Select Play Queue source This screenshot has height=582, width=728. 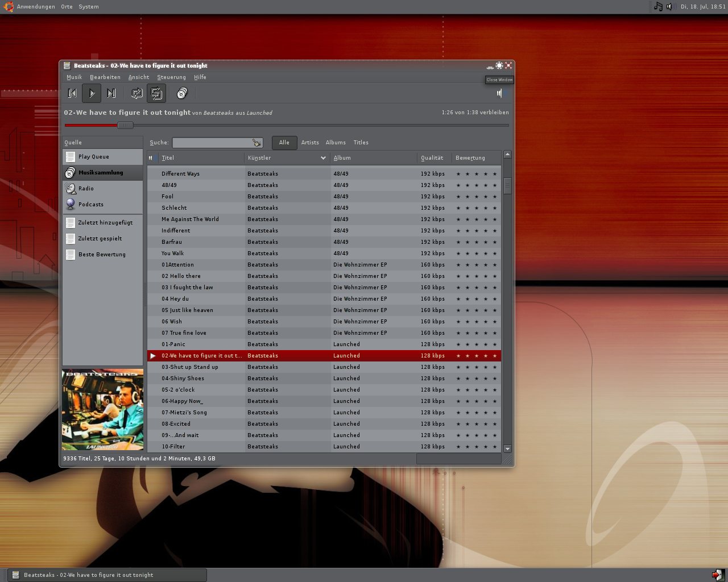click(x=102, y=157)
